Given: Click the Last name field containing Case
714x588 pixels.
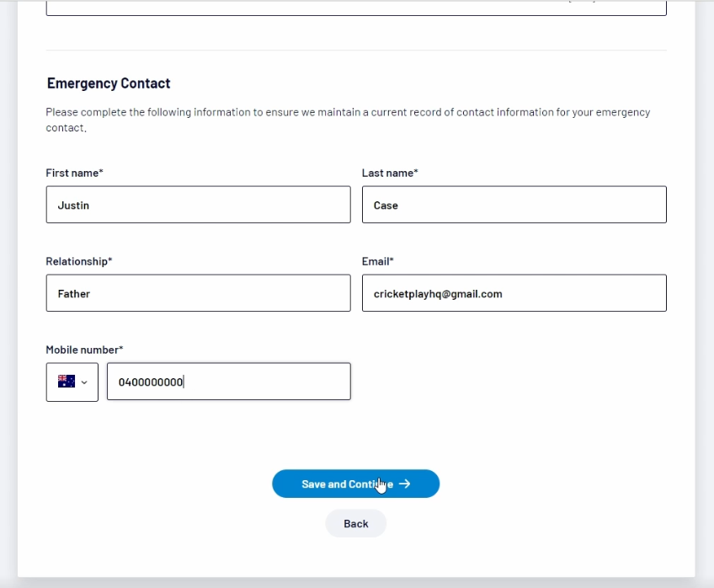Looking at the screenshot, I should pyautogui.click(x=514, y=205).
